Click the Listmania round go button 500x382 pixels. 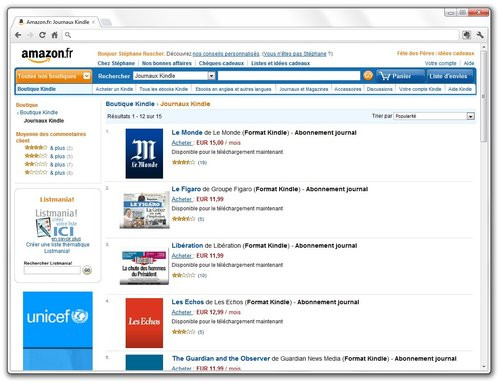click(87, 270)
